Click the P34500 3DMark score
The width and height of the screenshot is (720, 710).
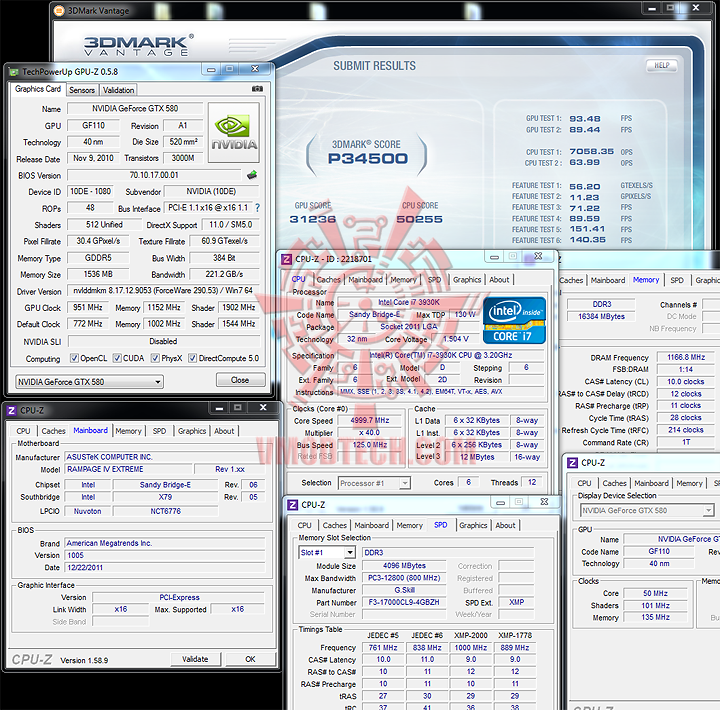click(x=367, y=158)
